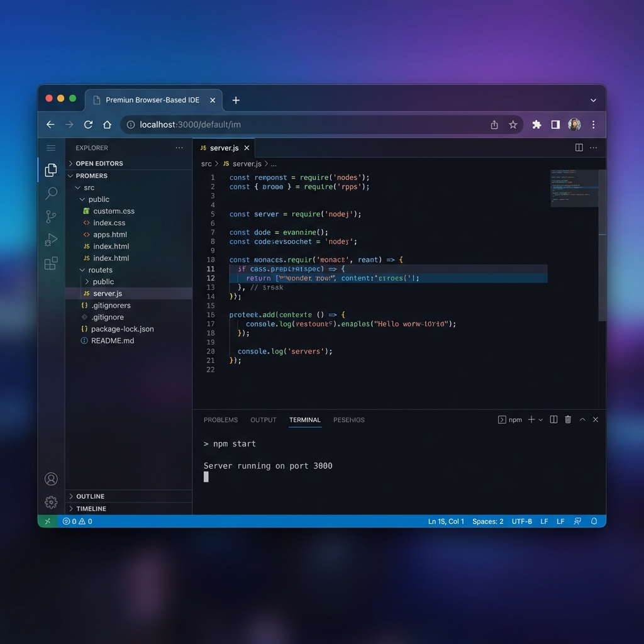Open the Extensions view
Viewport: 644px width, 644px height.
[x=51, y=264]
